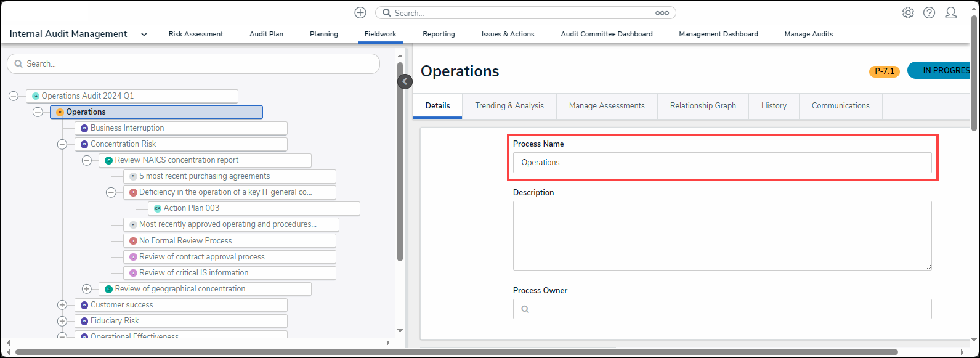Open the Relationship Graph tab
980x358 pixels.
click(703, 106)
